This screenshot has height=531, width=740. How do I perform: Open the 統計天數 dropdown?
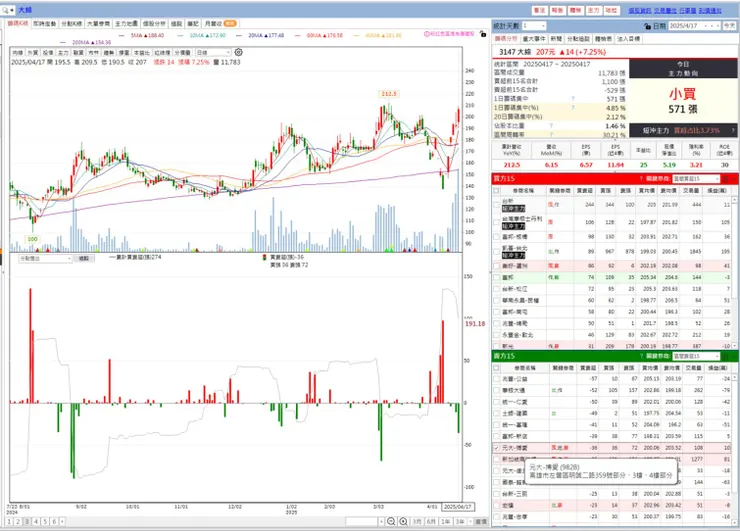point(534,26)
